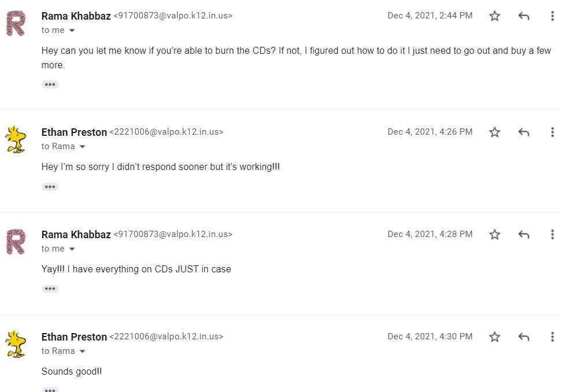
Task: Reply to Ethan's 4:30 PM email
Action: (524, 336)
